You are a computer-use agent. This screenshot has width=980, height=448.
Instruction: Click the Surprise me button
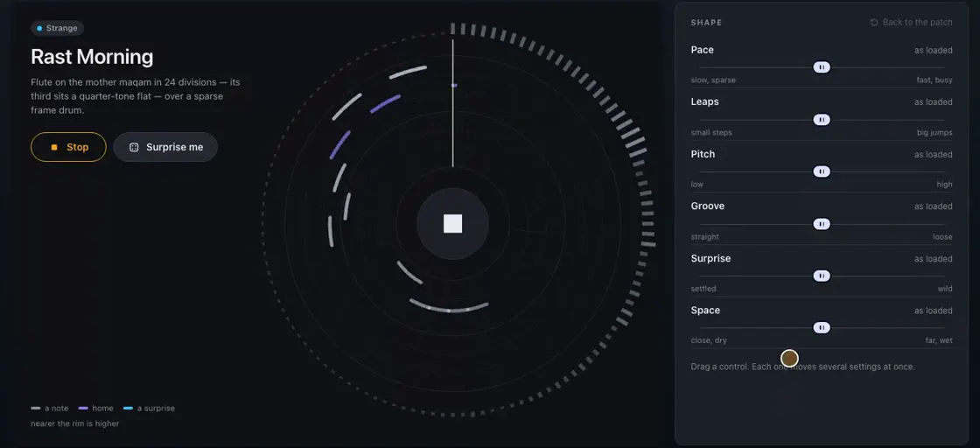pos(165,147)
